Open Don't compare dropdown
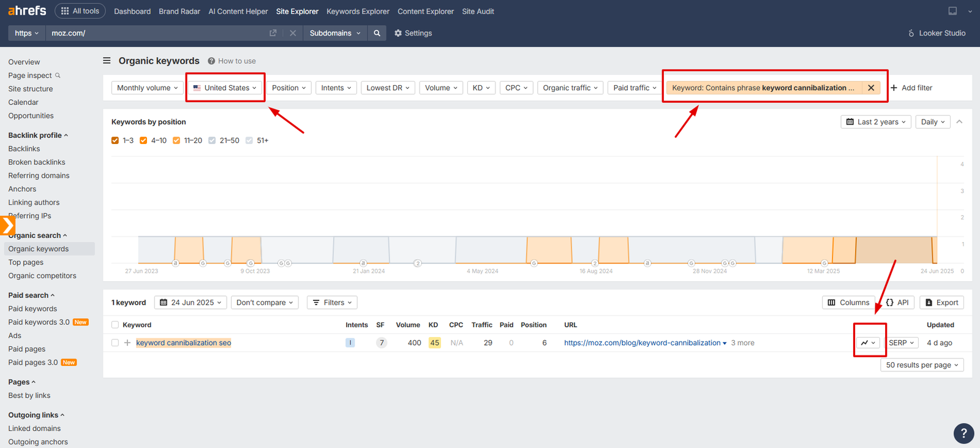980x448 pixels. tap(265, 303)
